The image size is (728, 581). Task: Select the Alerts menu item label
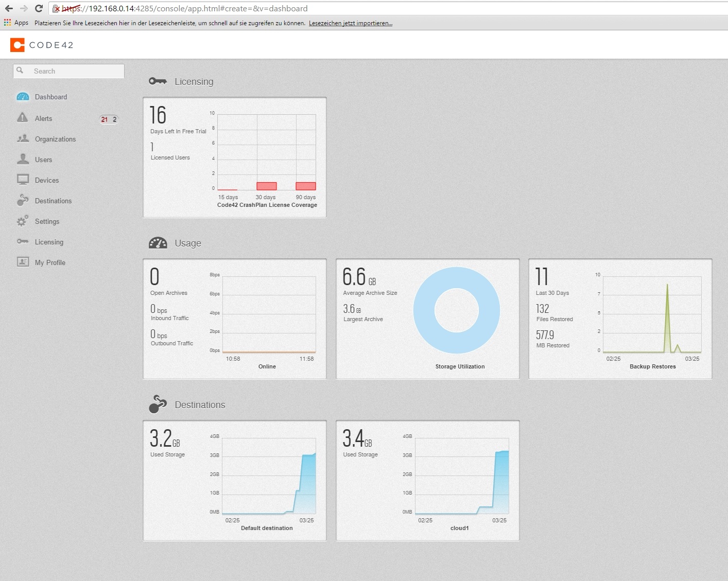44,118
